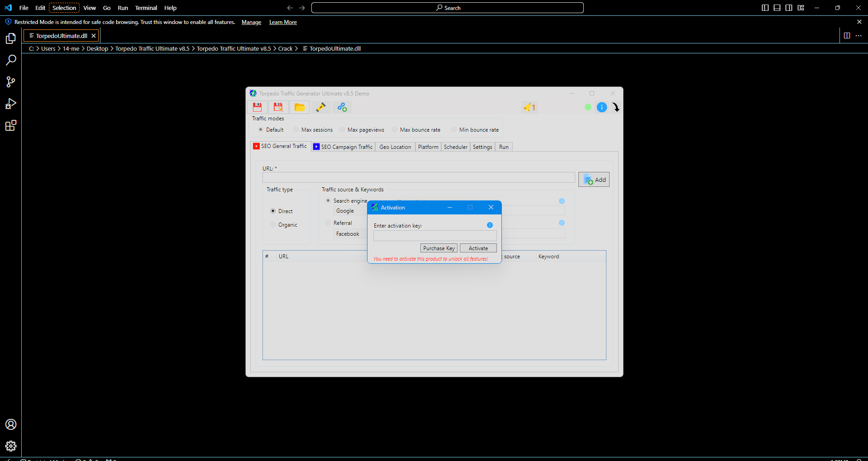The width and height of the screenshot is (868, 461).
Task: Click the Purchase Key button
Action: 439,248
